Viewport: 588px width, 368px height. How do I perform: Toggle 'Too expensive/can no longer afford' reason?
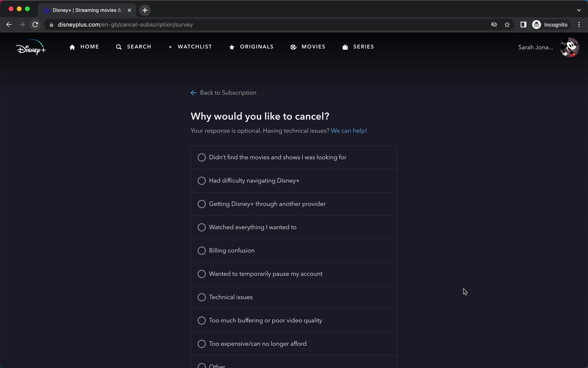pyautogui.click(x=202, y=343)
